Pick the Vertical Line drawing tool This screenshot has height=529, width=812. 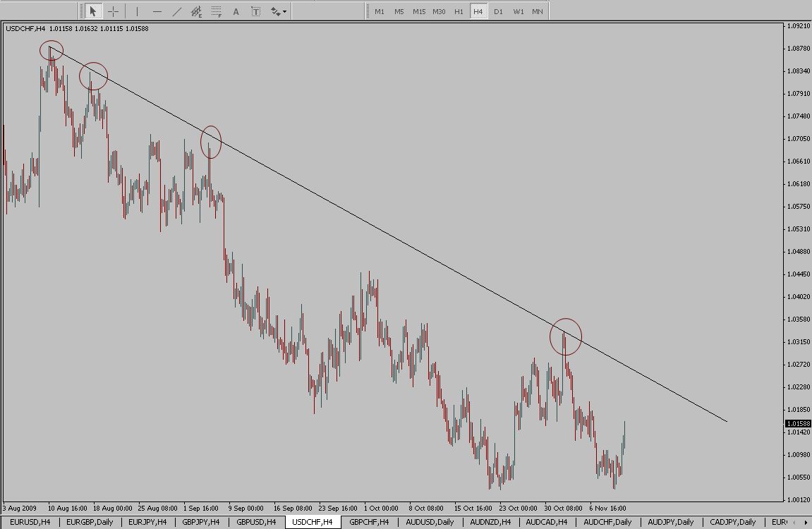coord(137,11)
